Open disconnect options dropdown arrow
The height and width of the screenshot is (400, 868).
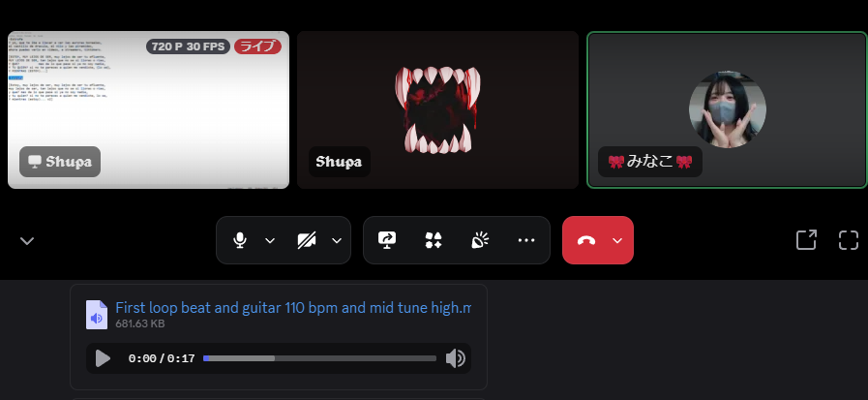(x=617, y=240)
